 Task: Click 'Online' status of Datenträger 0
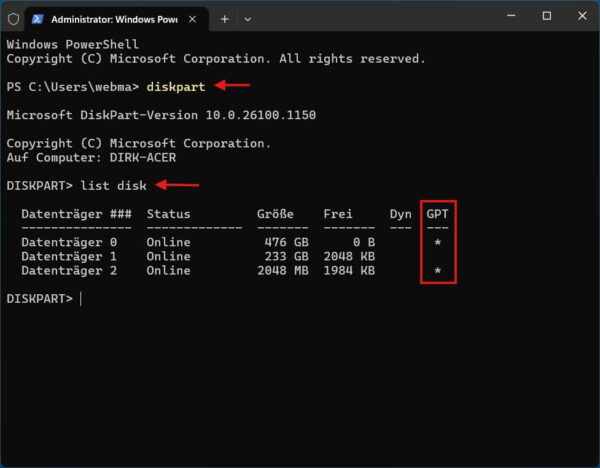[x=168, y=242]
